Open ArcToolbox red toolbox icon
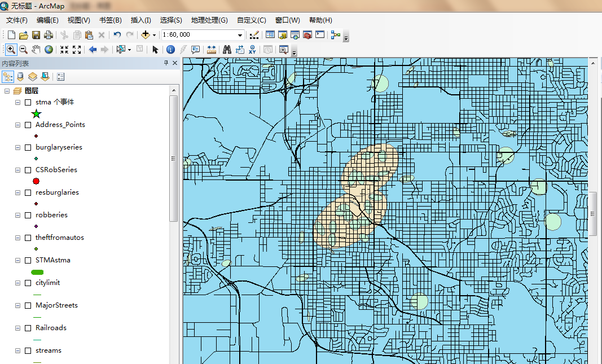602x364 pixels. tap(307, 35)
